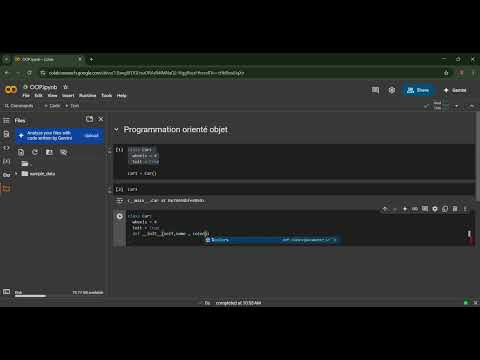This screenshot has height=360, width=480.
Task: Open the Code snippets sidebar icon
Action: [6, 148]
